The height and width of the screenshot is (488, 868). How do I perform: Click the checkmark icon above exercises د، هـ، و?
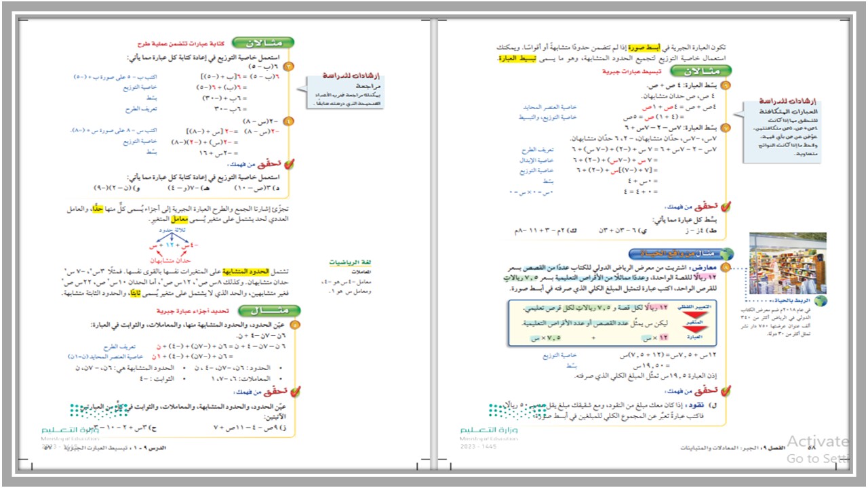point(289,163)
